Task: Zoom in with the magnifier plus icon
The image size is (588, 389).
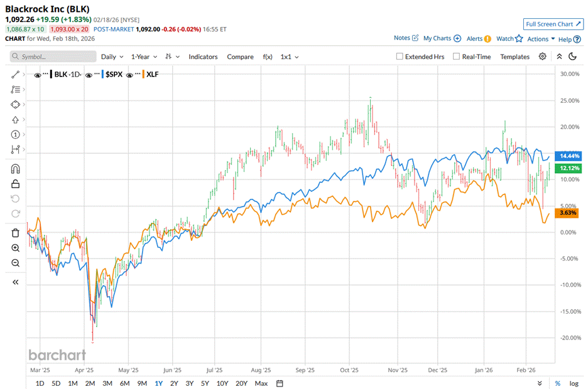Action: pos(15,248)
